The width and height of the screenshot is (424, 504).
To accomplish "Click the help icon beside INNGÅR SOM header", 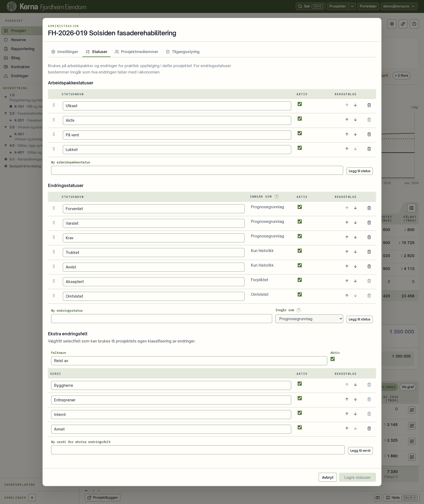I will coord(277,197).
